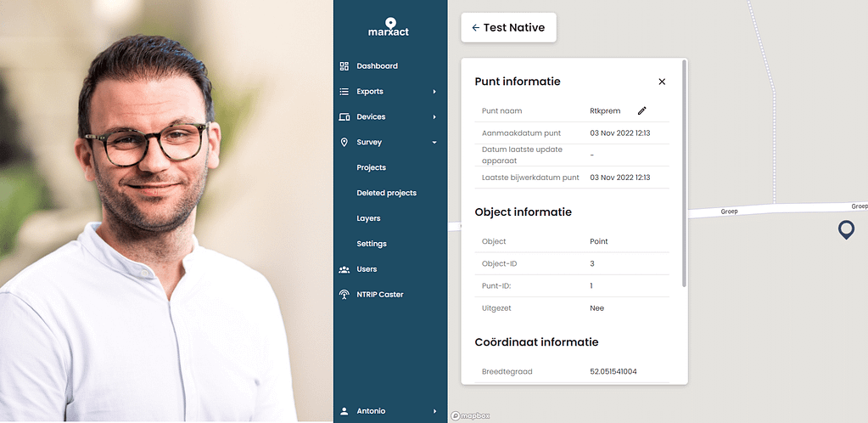This screenshot has height=423, width=868.
Task: Click the Users group icon
Action: click(344, 269)
